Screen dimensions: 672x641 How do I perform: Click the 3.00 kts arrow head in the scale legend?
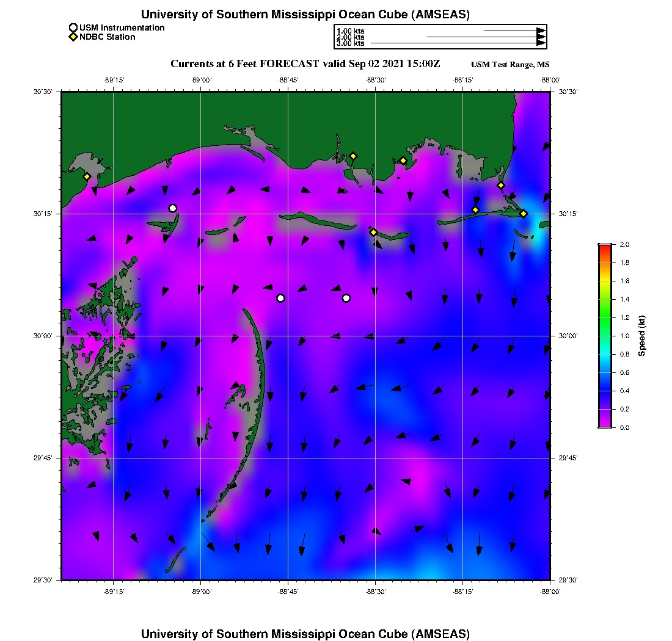point(541,43)
